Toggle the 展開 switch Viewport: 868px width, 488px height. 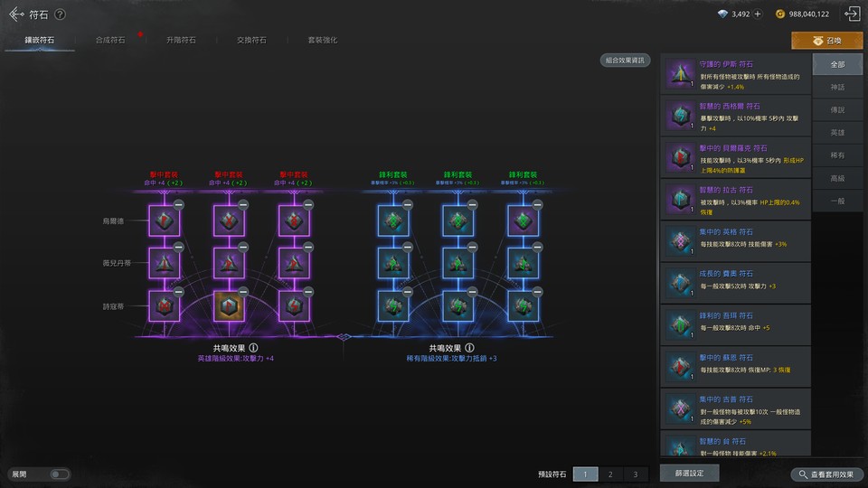click(x=59, y=474)
